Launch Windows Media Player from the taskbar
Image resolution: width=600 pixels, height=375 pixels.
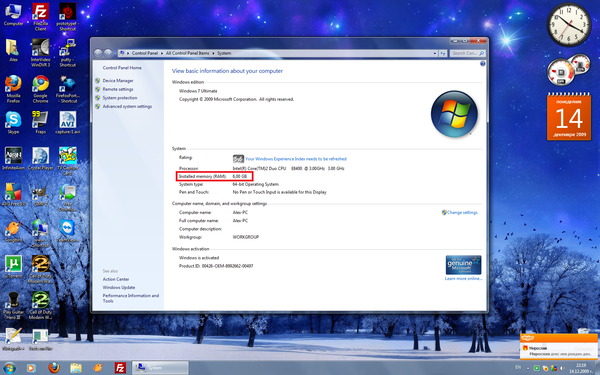pos(31,368)
